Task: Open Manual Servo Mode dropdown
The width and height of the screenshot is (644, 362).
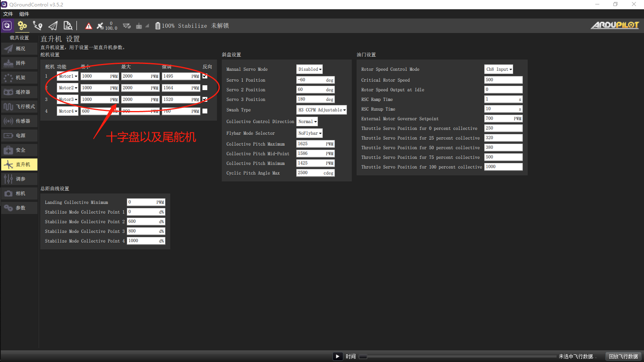Action: [310, 69]
